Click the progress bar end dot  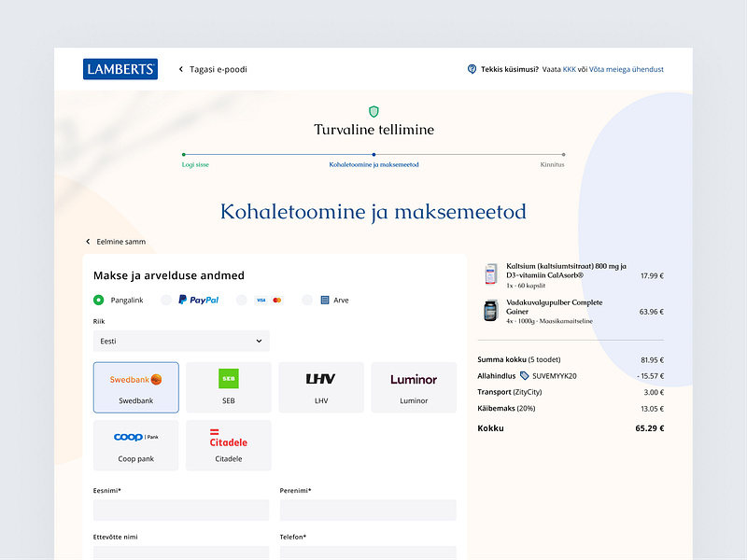click(x=564, y=154)
